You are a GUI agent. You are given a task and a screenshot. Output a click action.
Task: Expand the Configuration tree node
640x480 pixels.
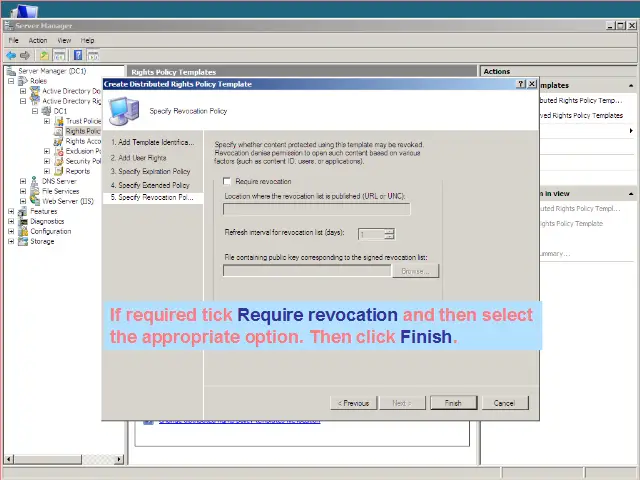pos(11,231)
